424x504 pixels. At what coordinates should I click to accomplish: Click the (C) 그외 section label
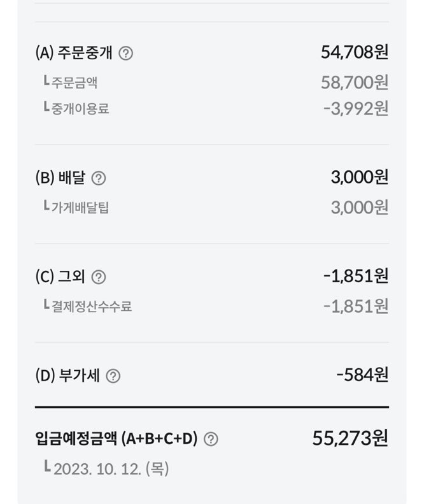pos(60,277)
